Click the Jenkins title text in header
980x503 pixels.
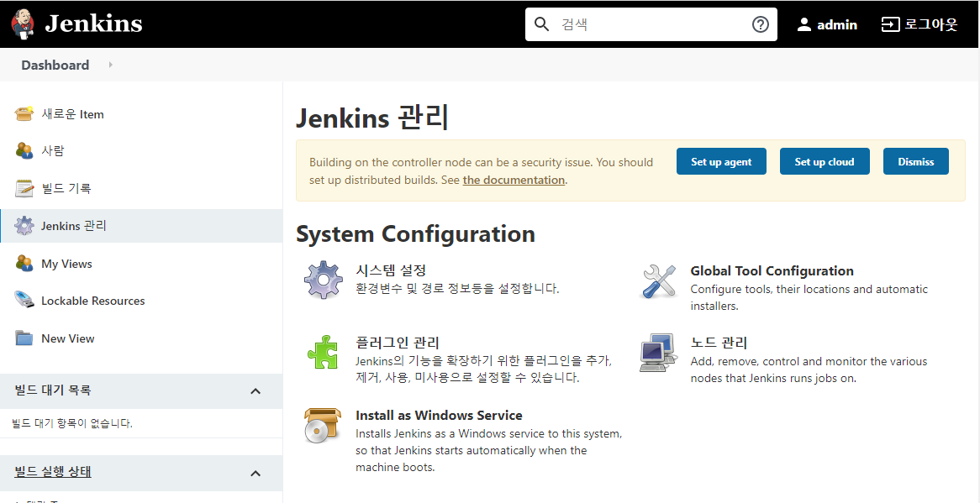pos(93,24)
